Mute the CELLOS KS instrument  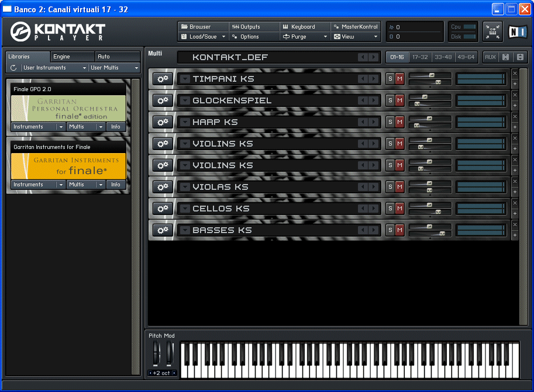tap(400, 209)
